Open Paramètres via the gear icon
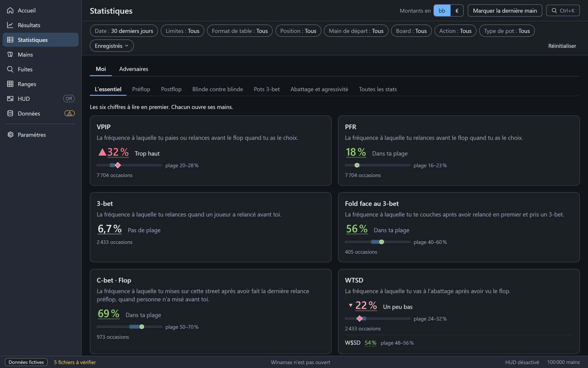 (x=10, y=135)
